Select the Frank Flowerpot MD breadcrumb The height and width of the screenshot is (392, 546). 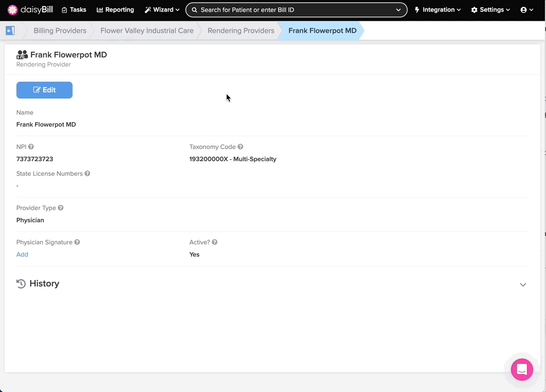pos(322,31)
